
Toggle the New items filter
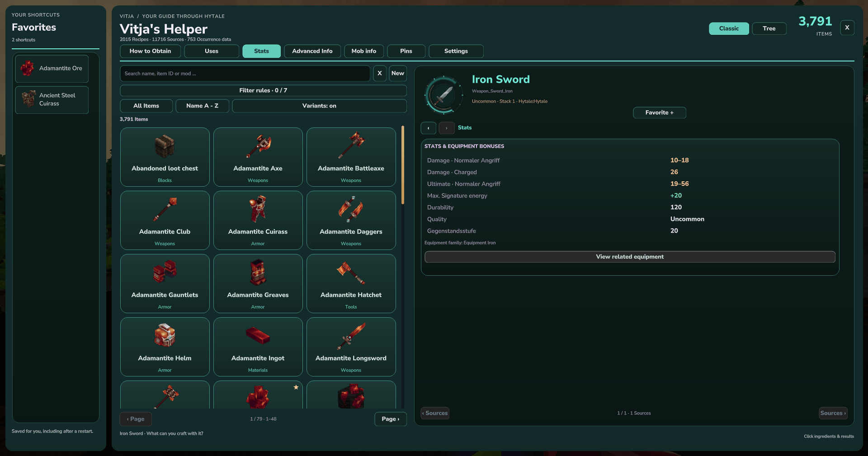[398, 73]
